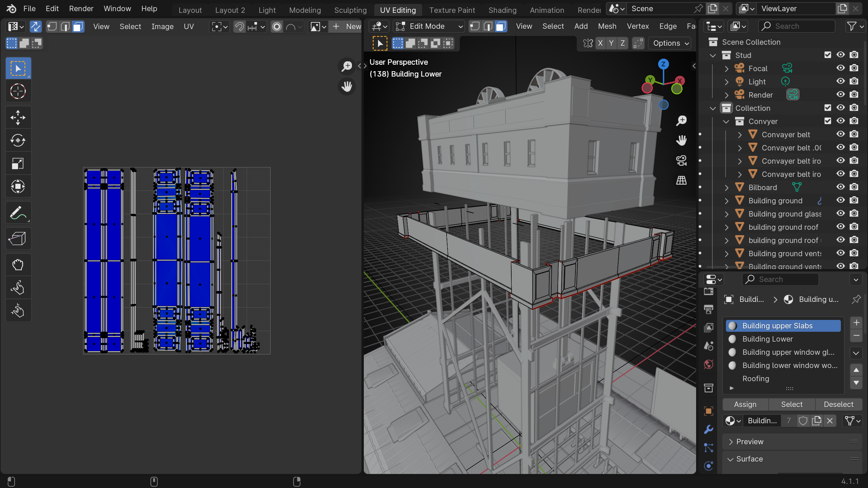Image resolution: width=868 pixels, height=488 pixels.
Task: Select the Tweak/Select Box tool in UV editor
Action: point(18,68)
